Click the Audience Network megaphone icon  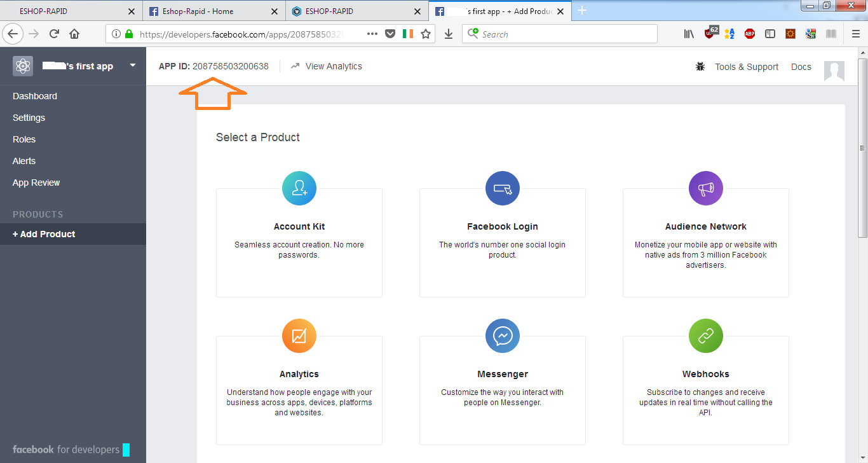[706, 188]
